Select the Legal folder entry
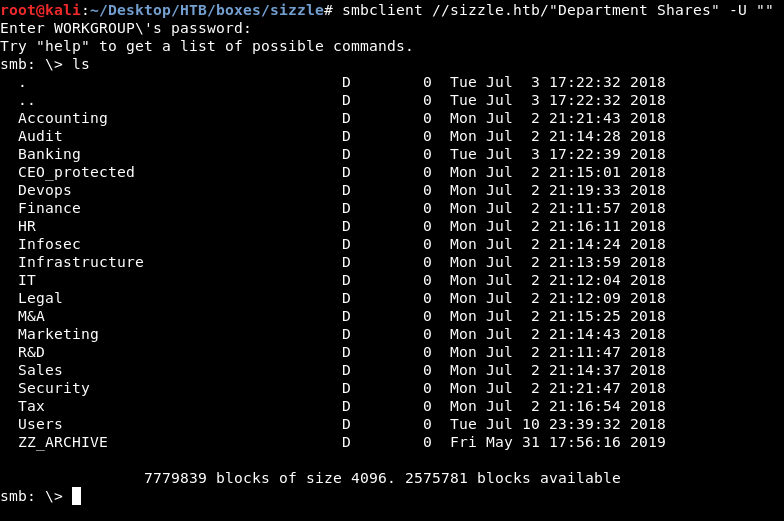This screenshot has height=521, width=784. click(40, 298)
